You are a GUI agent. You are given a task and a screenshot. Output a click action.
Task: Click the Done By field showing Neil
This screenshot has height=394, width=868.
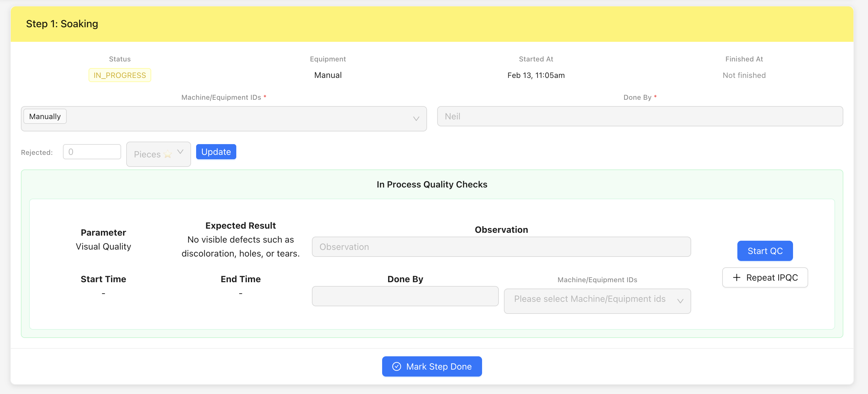pyautogui.click(x=640, y=116)
